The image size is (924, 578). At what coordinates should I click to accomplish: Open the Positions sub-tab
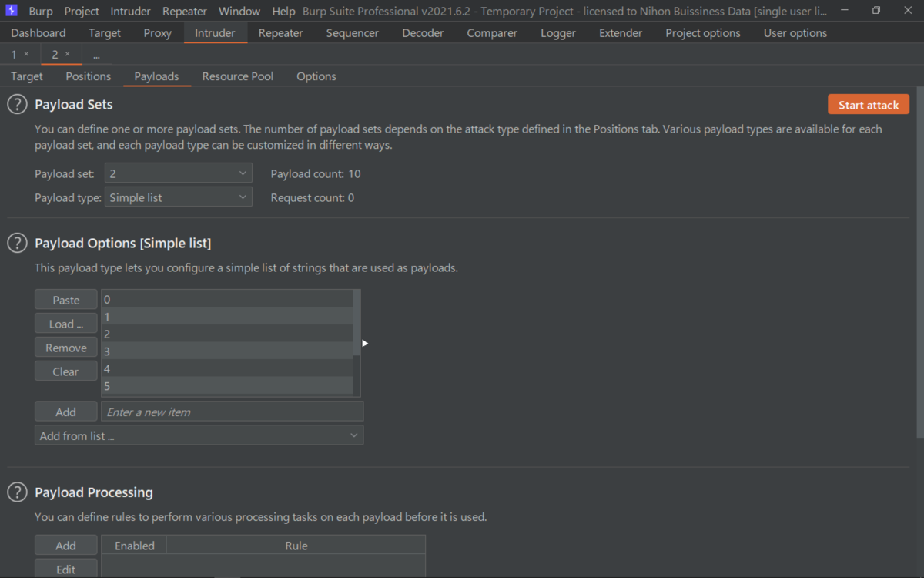point(89,76)
